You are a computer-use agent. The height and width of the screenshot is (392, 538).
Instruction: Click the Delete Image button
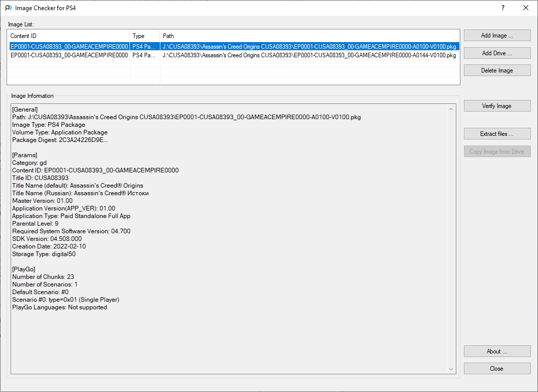tap(497, 70)
